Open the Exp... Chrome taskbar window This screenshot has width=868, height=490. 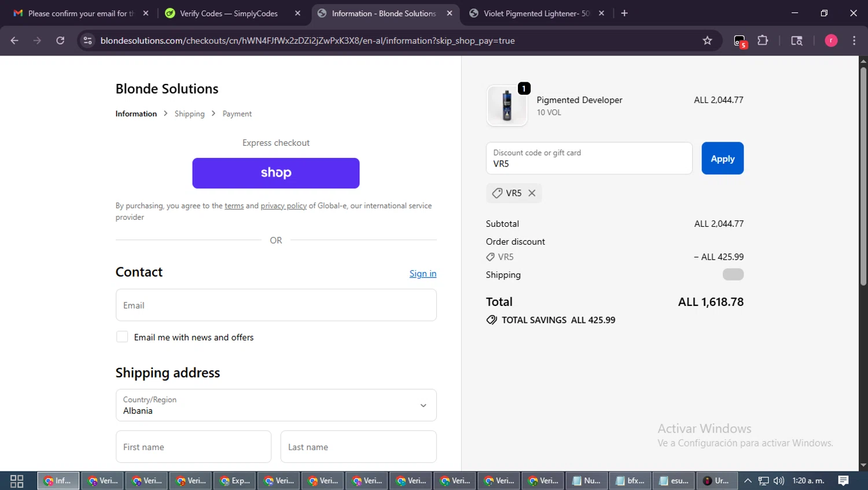pos(236,481)
